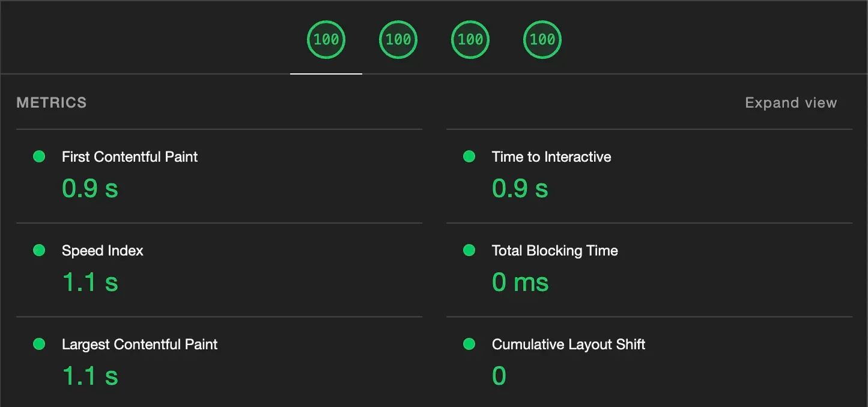Open the Time to Interactive metric label
Image resolution: width=868 pixels, height=407 pixels.
(551, 157)
